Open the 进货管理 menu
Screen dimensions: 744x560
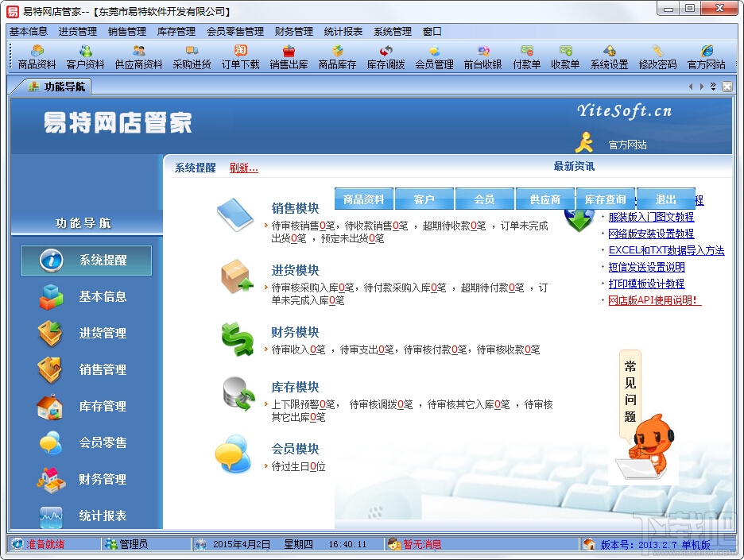click(x=78, y=31)
